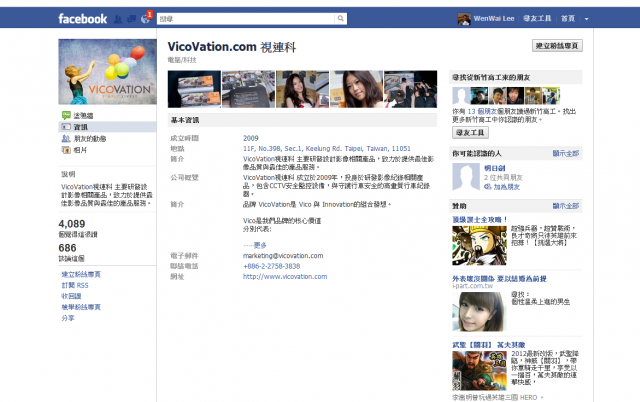This screenshot has width=640, height=402.
Task: Click the Info card icon in sidebar
Action: point(66,127)
